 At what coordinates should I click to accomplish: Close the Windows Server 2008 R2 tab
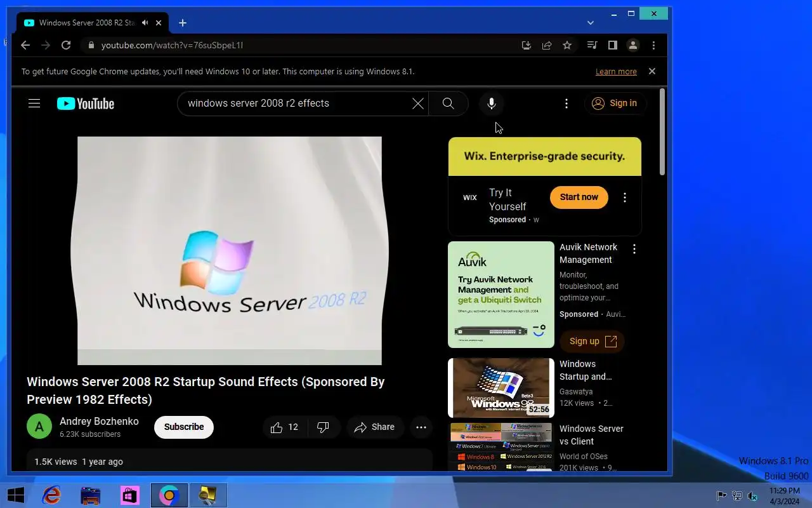(159, 23)
